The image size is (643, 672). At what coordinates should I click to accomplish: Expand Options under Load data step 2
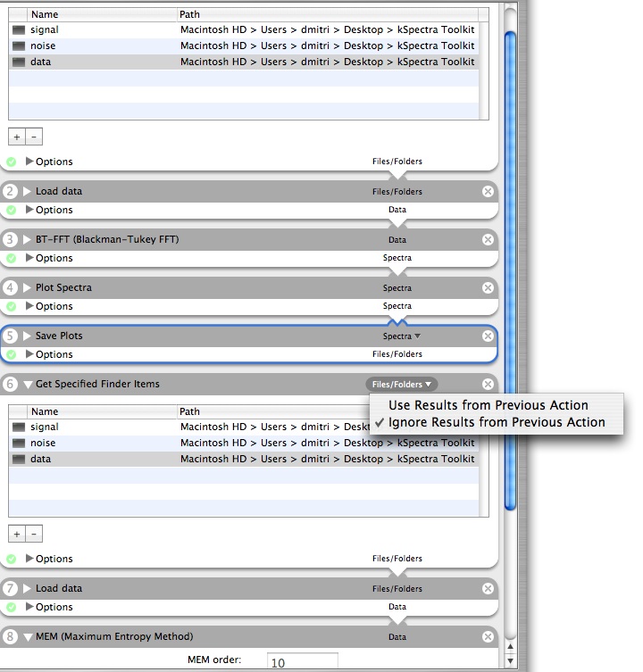(29, 210)
